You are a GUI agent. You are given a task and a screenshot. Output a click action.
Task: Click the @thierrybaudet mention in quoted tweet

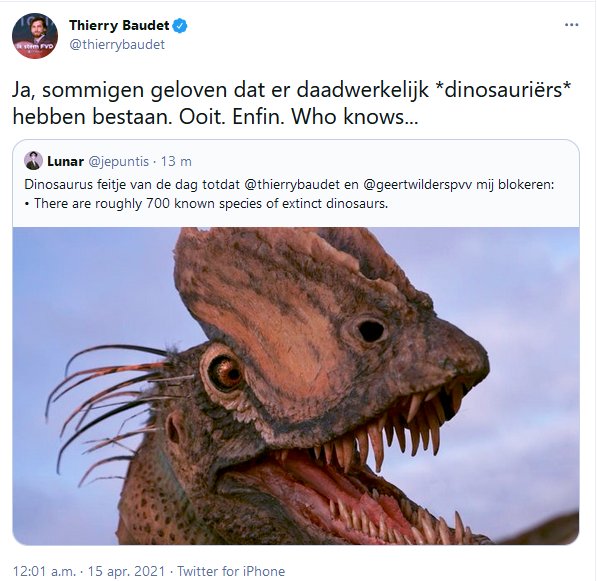point(291,185)
